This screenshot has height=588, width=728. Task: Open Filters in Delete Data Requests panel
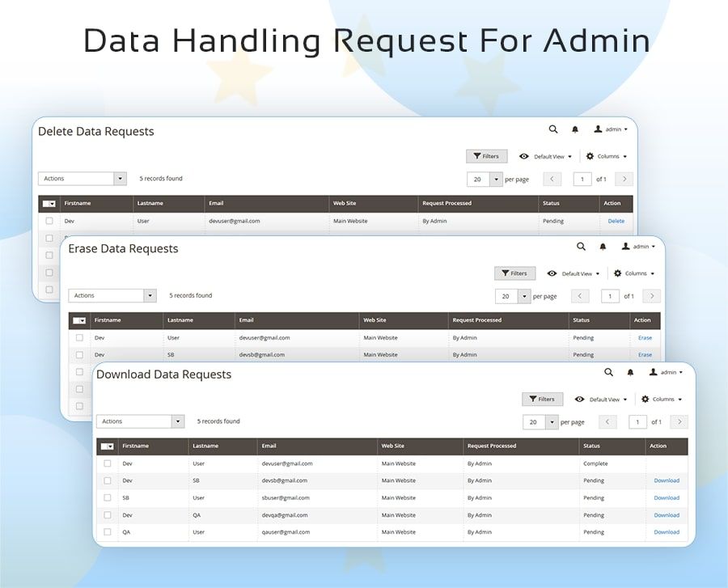click(x=487, y=156)
